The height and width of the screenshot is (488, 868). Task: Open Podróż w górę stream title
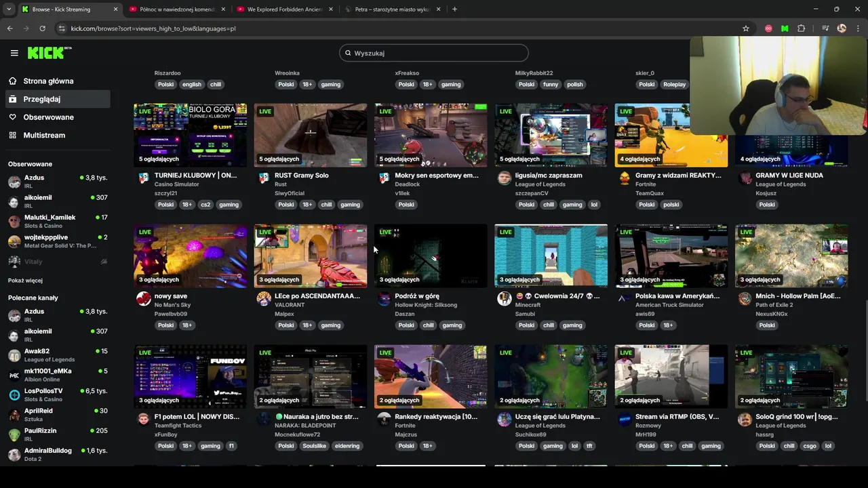click(x=417, y=296)
